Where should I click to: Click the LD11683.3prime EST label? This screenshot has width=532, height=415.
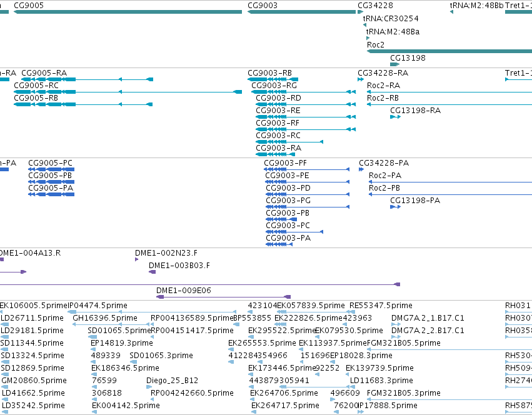(381, 381)
